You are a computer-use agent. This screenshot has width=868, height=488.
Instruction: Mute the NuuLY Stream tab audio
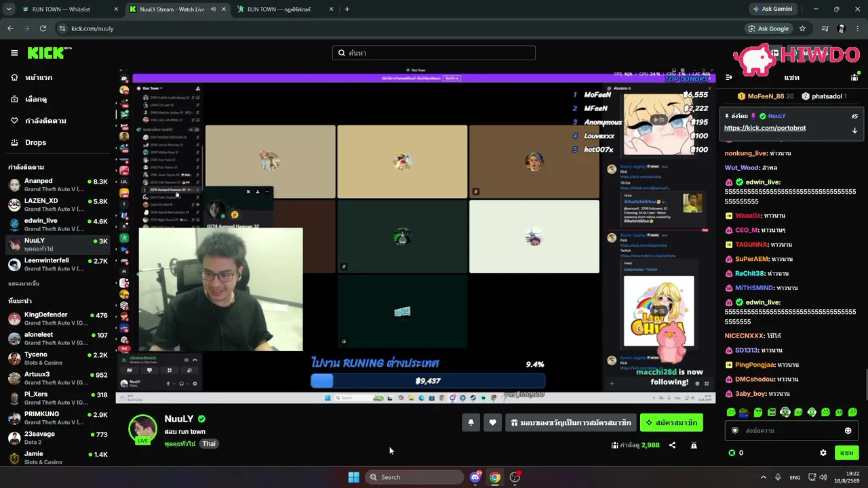[x=213, y=9]
